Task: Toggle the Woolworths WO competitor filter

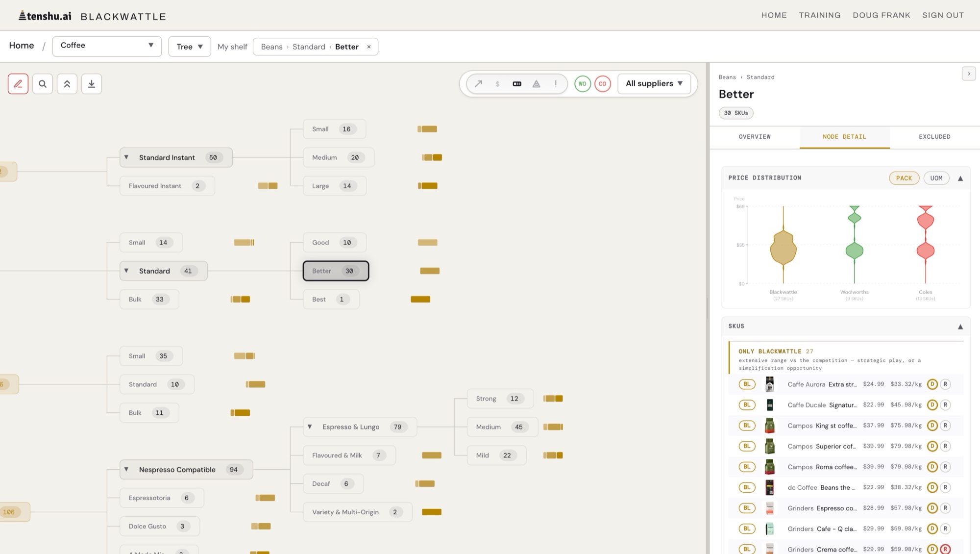Action: pos(583,84)
